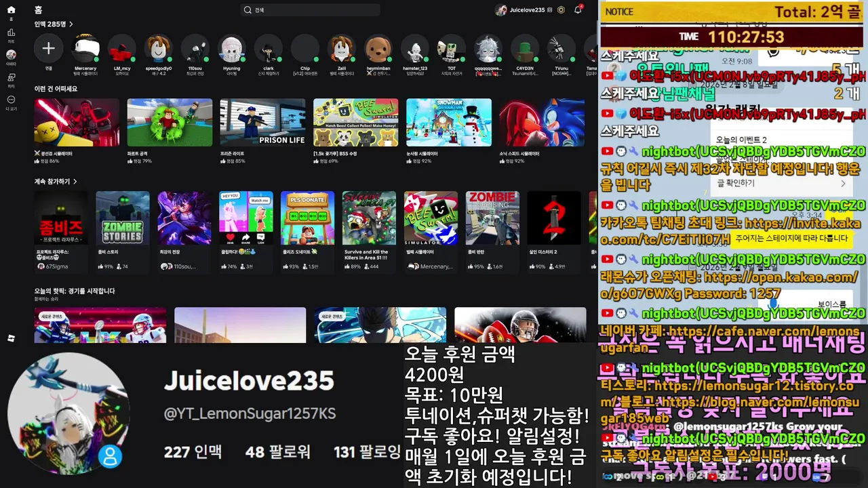Image resolution: width=868 pixels, height=488 pixels.
Task: Click the 67Sigma friend label
Action: (x=57, y=266)
